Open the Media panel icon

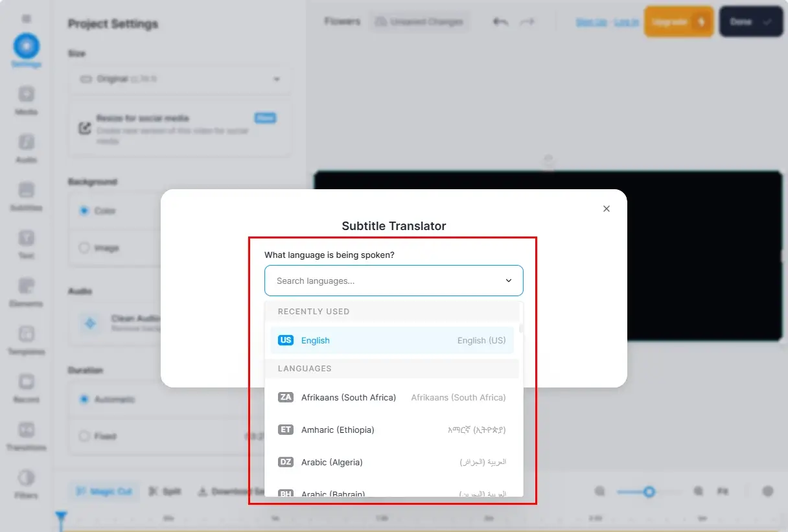click(26, 95)
